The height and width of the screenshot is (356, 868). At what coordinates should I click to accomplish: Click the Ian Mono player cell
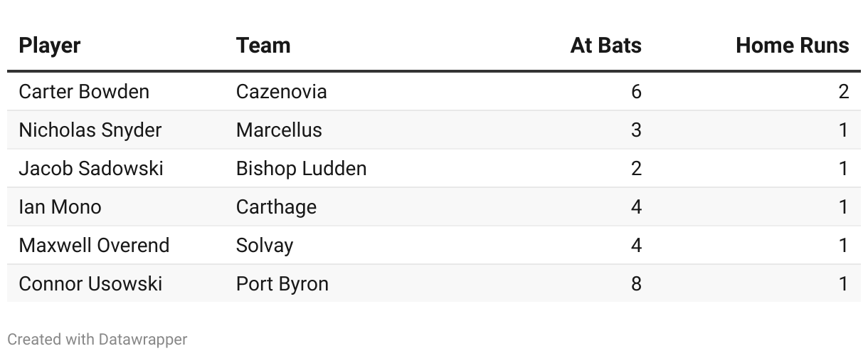point(60,207)
